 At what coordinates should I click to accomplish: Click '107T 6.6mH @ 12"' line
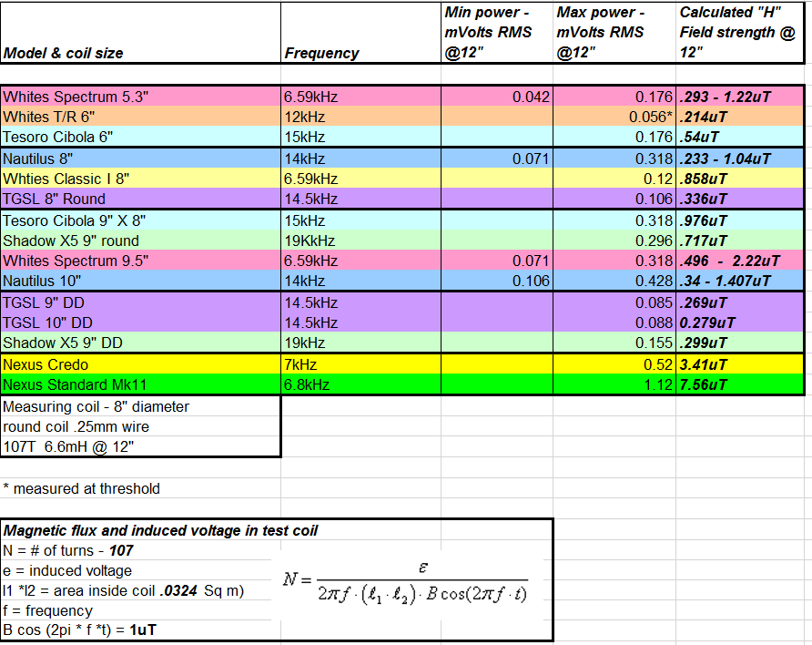141,446
